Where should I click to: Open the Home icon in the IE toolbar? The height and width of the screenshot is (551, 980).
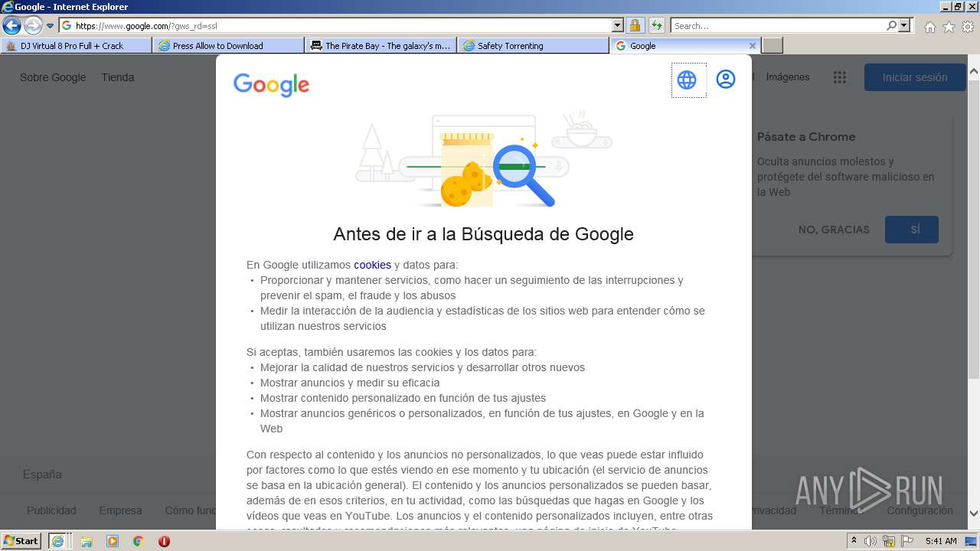coord(930,27)
